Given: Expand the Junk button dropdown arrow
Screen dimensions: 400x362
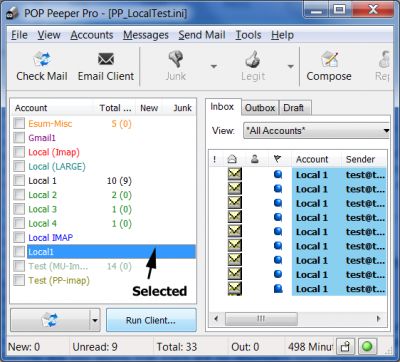Looking at the screenshot, I should (x=214, y=66).
